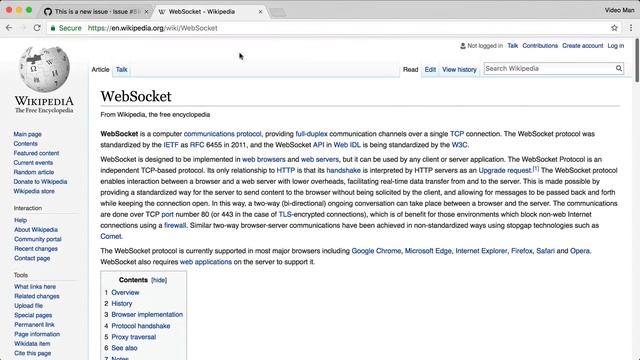The height and width of the screenshot is (360, 640).
Task: Jump to Protocol handshake section
Action: tap(141, 326)
